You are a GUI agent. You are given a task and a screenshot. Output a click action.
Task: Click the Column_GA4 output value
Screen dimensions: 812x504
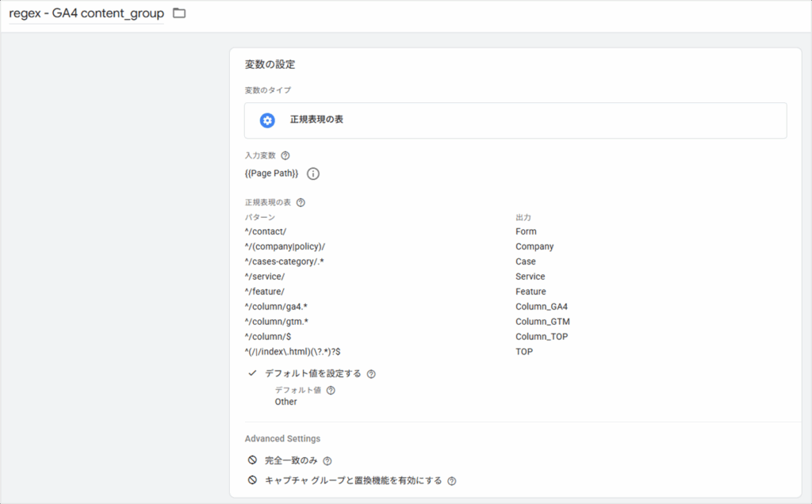(x=542, y=307)
